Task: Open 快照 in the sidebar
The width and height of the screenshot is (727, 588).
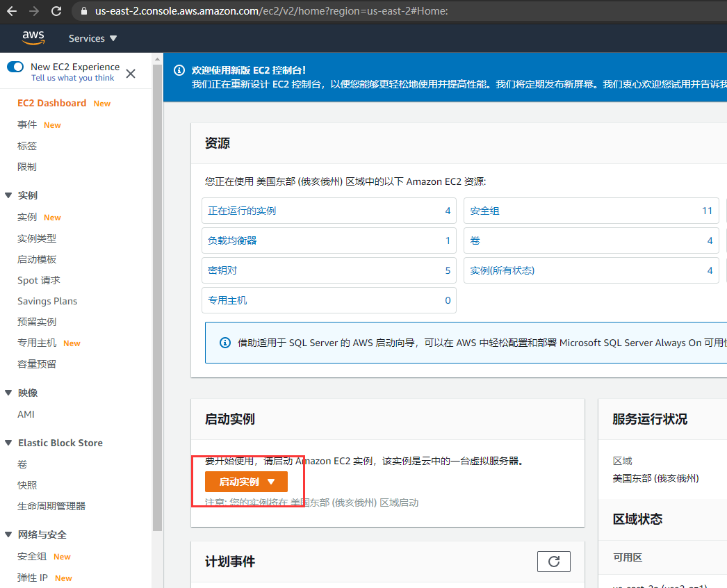Action: [x=27, y=485]
